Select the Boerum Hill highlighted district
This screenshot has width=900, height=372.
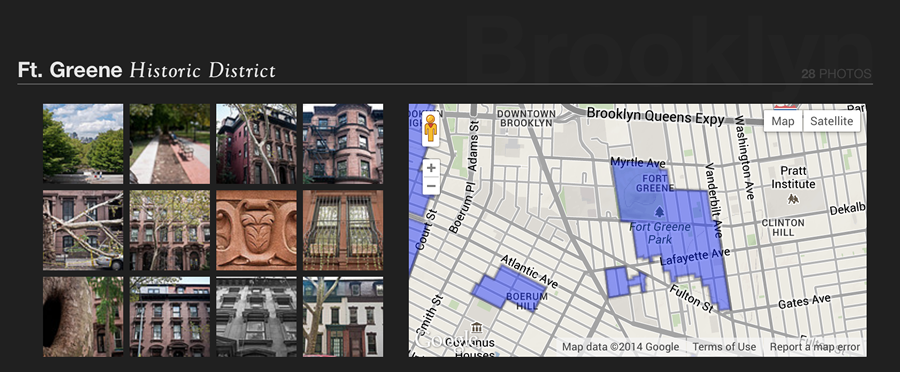pyautogui.click(x=510, y=288)
